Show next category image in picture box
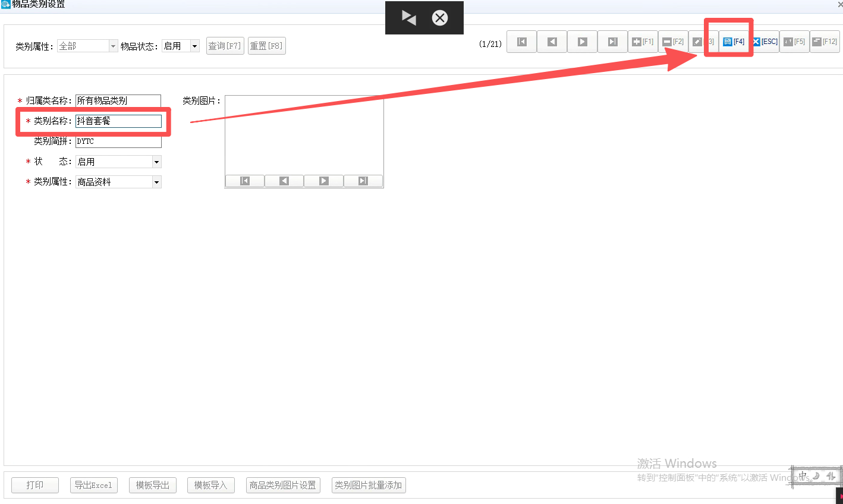843x504 pixels. tap(323, 181)
